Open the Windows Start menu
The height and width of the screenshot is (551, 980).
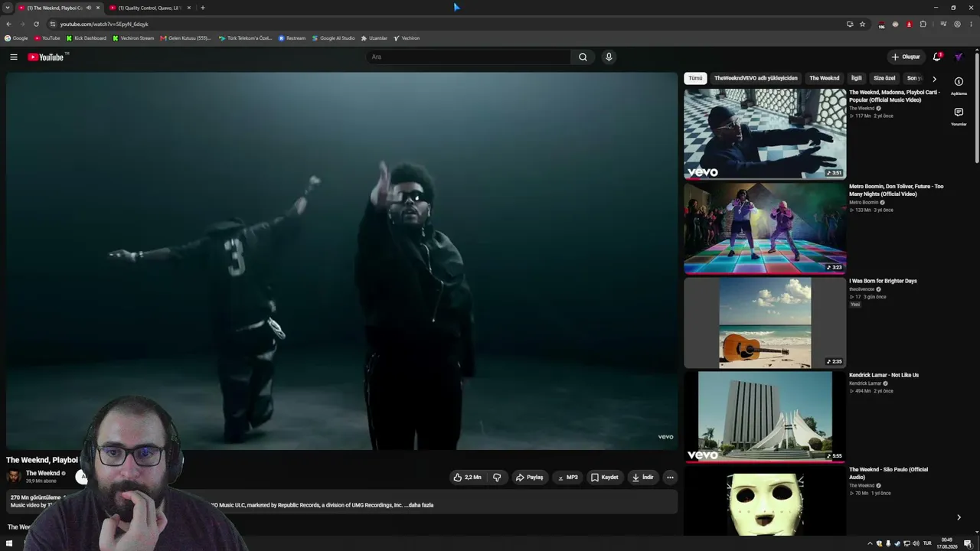point(9,543)
